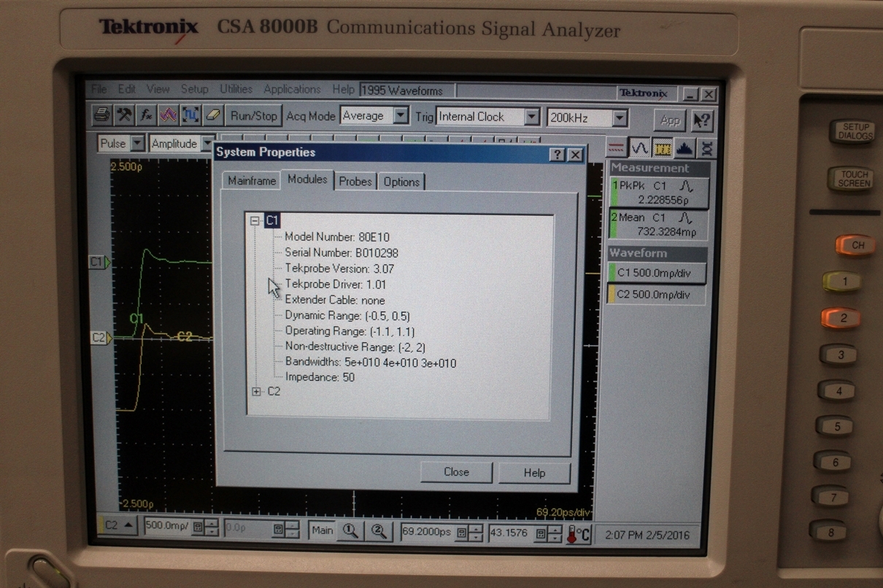Click the C1 tree item label
The height and width of the screenshot is (588, 883).
click(272, 220)
